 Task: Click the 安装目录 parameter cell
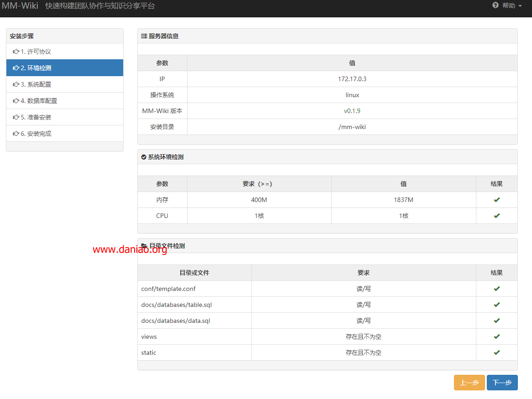tap(162, 127)
